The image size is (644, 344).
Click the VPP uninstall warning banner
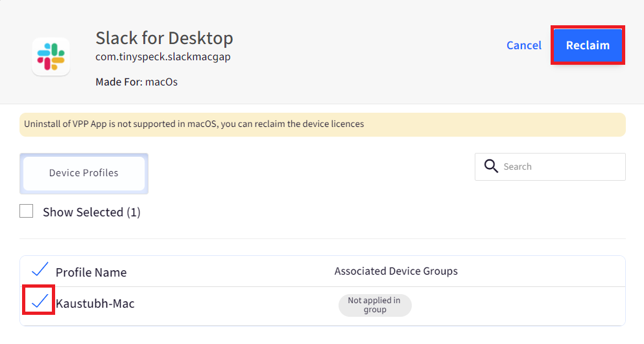pos(322,124)
